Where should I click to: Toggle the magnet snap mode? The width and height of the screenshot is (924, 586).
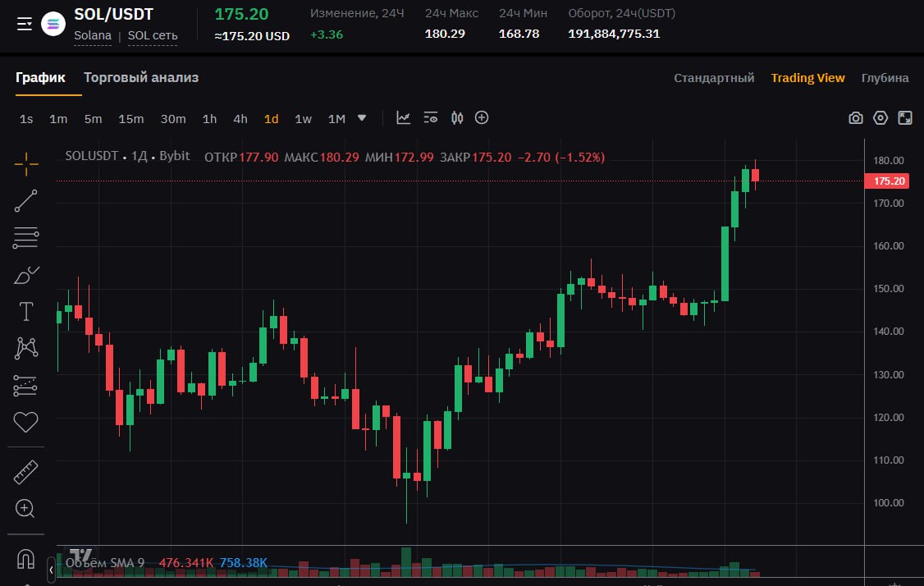click(26, 558)
